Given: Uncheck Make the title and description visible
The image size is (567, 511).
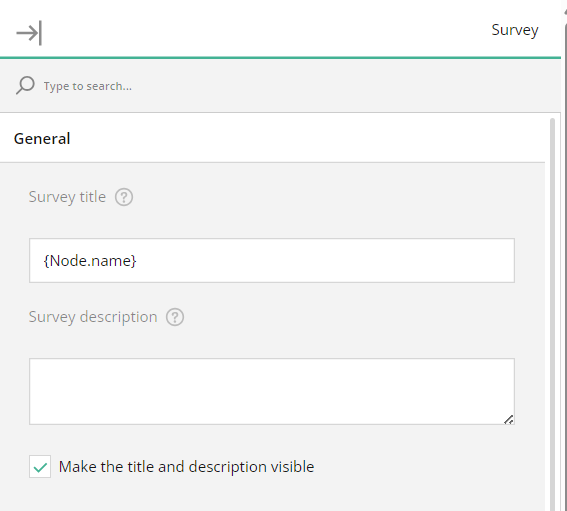Looking at the screenshot, I should (x=40, y=467).
